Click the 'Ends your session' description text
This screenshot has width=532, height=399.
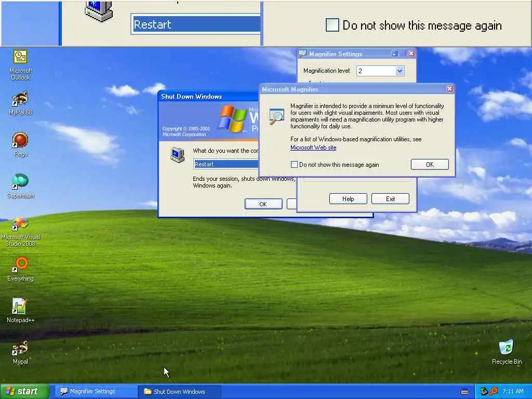[244, 182]
